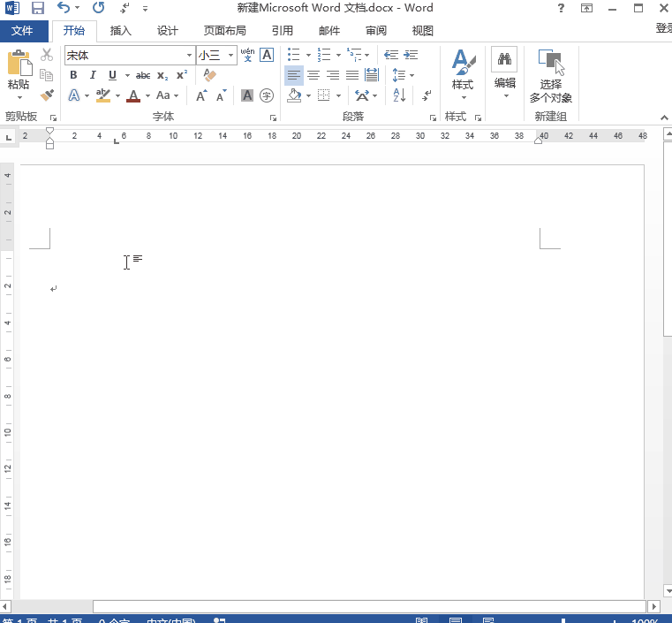672x623 pixels.
Task: Open the bullets list dropdown arrow
Action: click(x=308, y=56)
